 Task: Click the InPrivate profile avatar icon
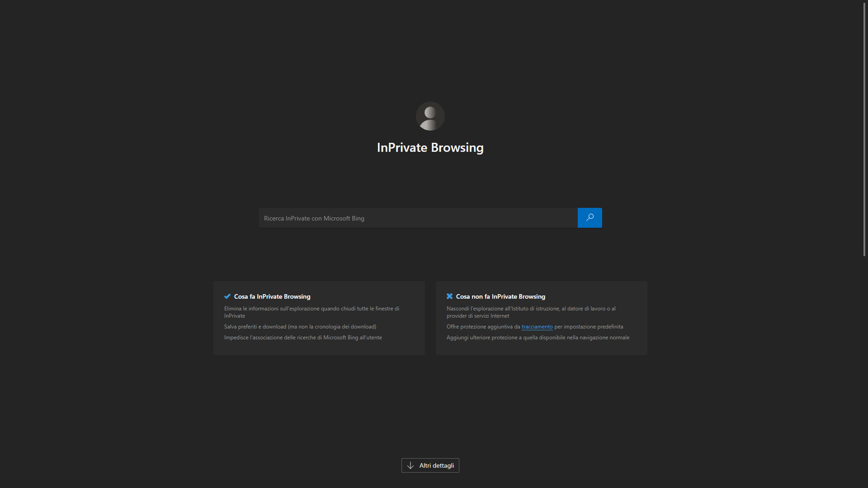pyautogui.click(x=430, y=116)
